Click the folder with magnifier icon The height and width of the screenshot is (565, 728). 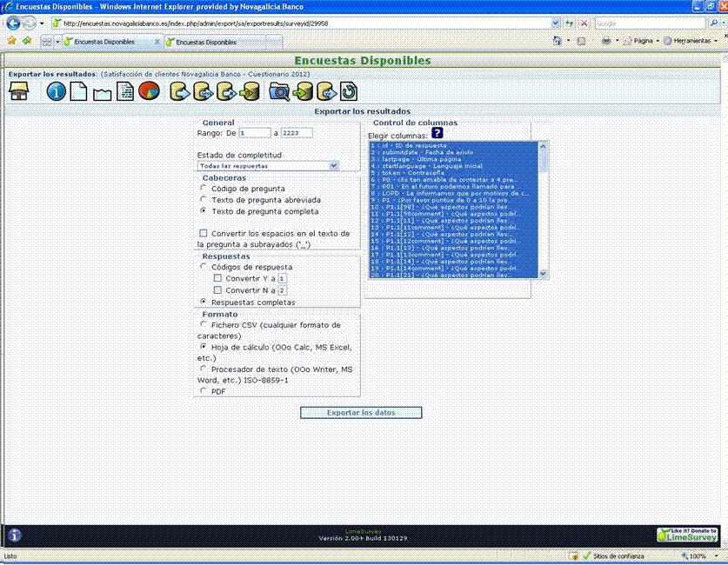click(279, 91)
